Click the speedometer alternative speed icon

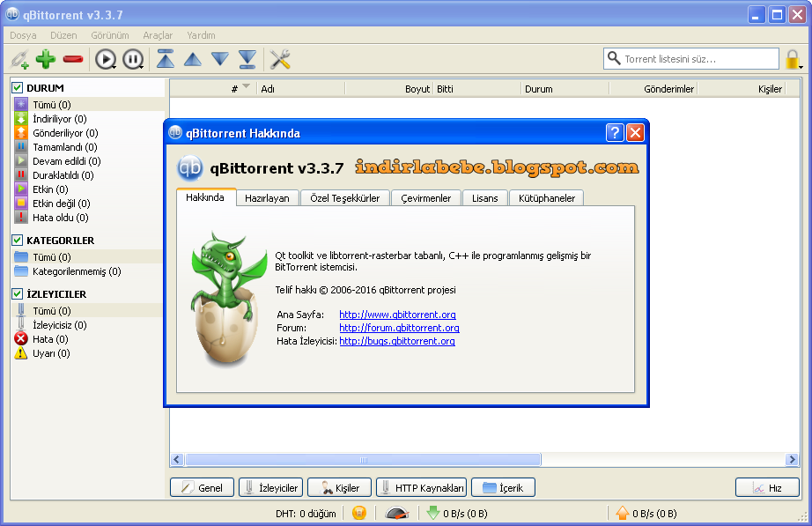397,513
